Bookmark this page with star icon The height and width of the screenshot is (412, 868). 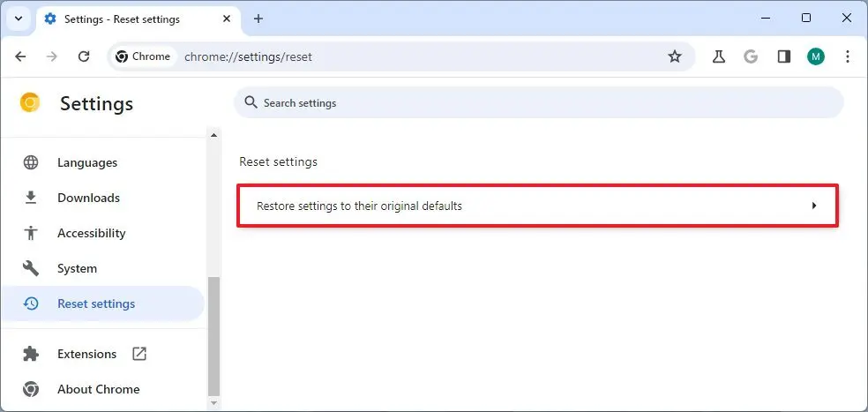coord(675,56)
